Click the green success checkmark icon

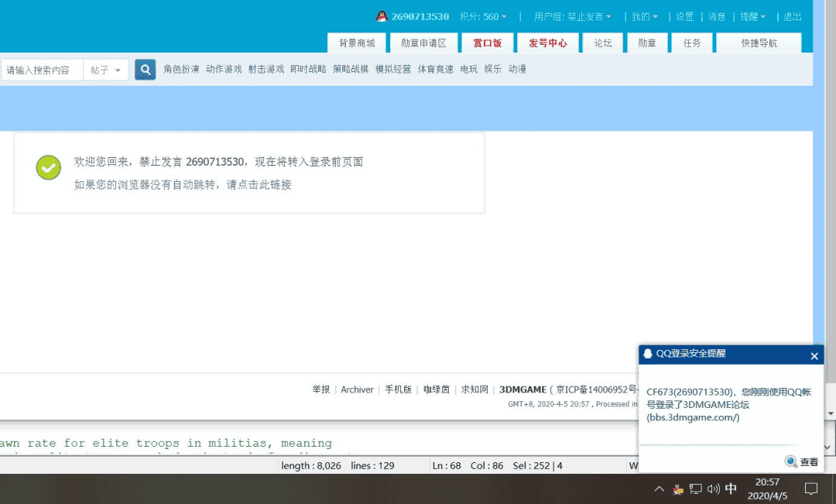pos(48,167)
